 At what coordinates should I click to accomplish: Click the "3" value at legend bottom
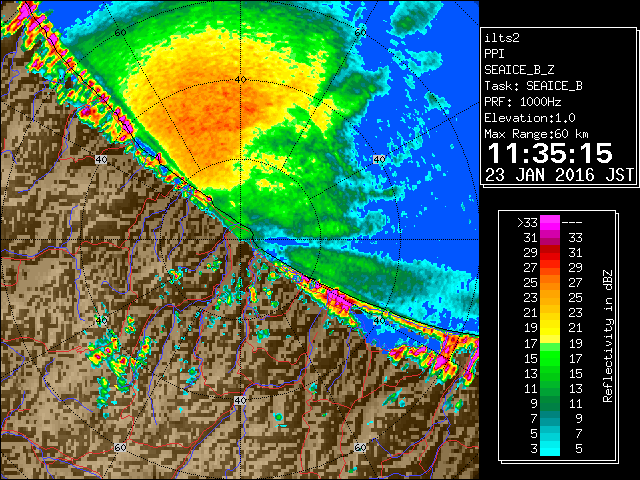pyautogui.click(x=534, y=449)
